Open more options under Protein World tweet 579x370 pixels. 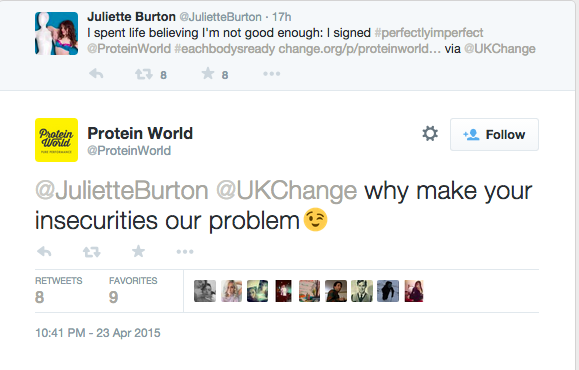(x=185, y=252)
